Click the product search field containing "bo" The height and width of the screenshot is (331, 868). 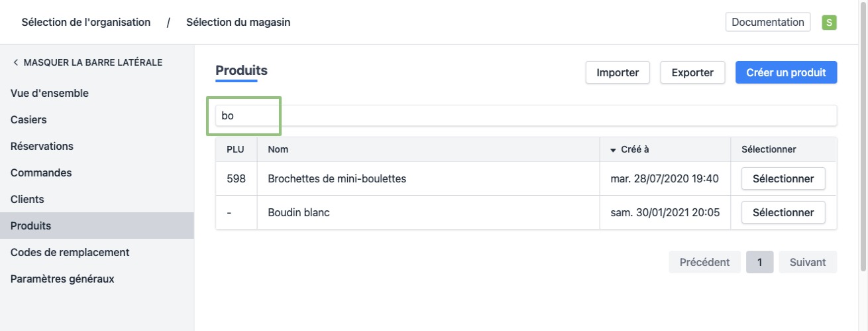tap(526, 115)
